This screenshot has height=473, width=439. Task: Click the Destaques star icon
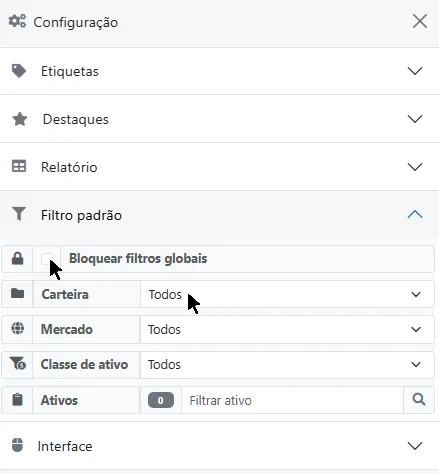click(x=20, y=119)
